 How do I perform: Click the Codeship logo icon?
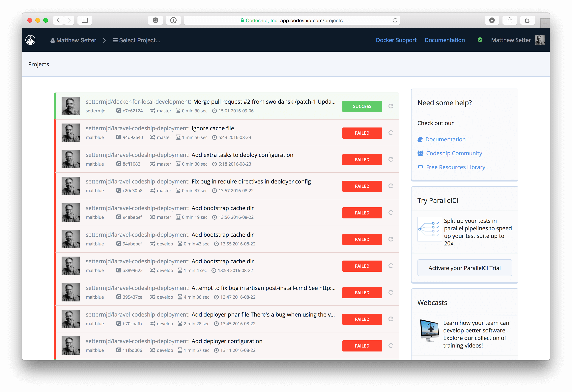click(x=31, y=40)
